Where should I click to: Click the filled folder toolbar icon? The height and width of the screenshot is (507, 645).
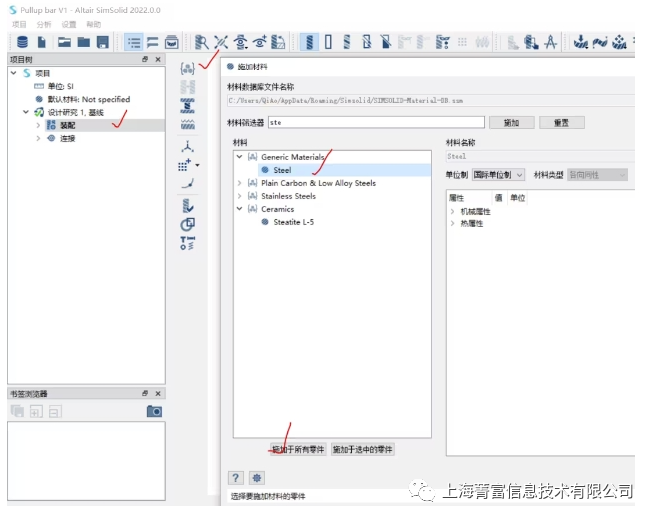[x=84, y=42]
